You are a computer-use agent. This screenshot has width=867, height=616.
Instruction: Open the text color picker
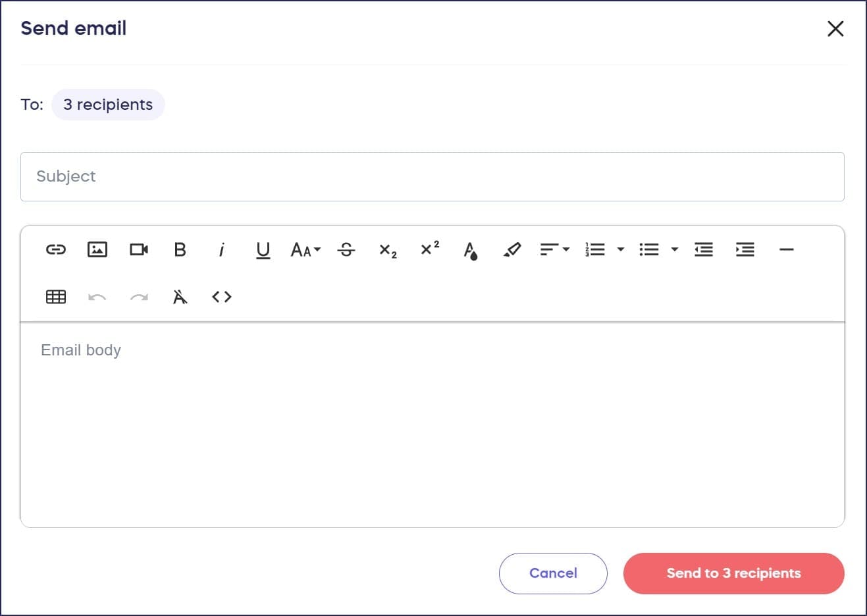[470, 250]
